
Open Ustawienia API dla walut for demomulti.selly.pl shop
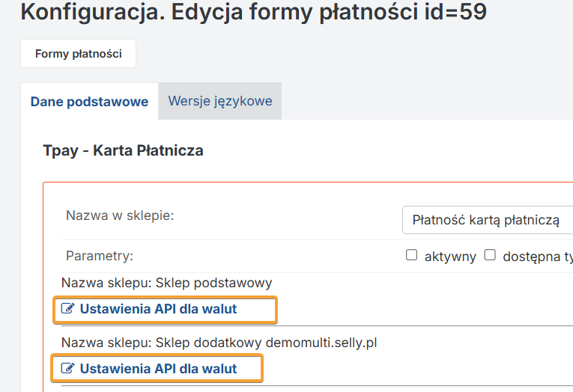tap(158, 368)
